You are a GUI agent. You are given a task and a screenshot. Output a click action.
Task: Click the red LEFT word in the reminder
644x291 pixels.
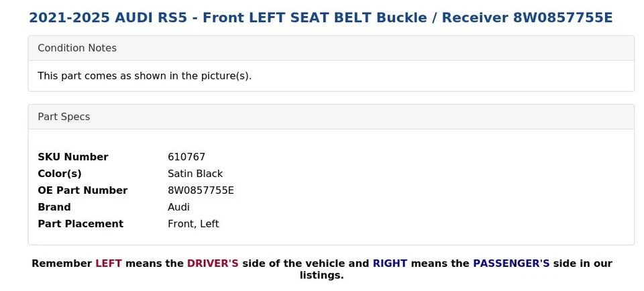[x=109, y=264]
